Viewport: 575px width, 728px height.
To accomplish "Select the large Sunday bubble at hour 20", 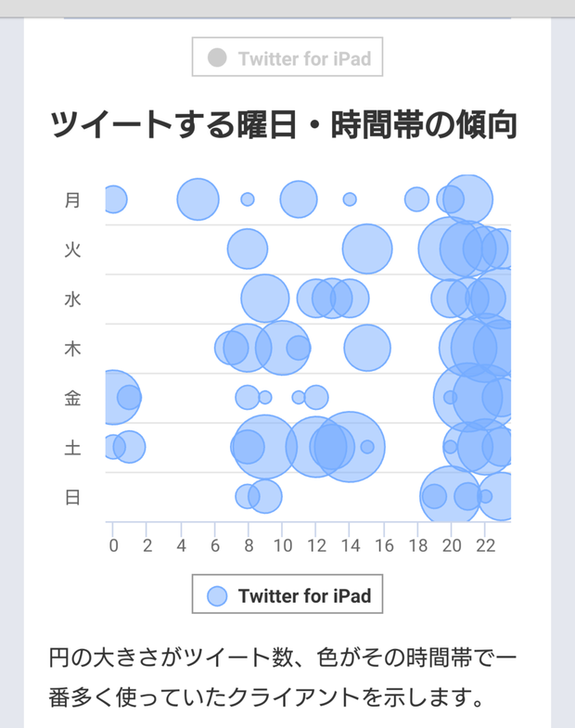I will click(450, 496).
